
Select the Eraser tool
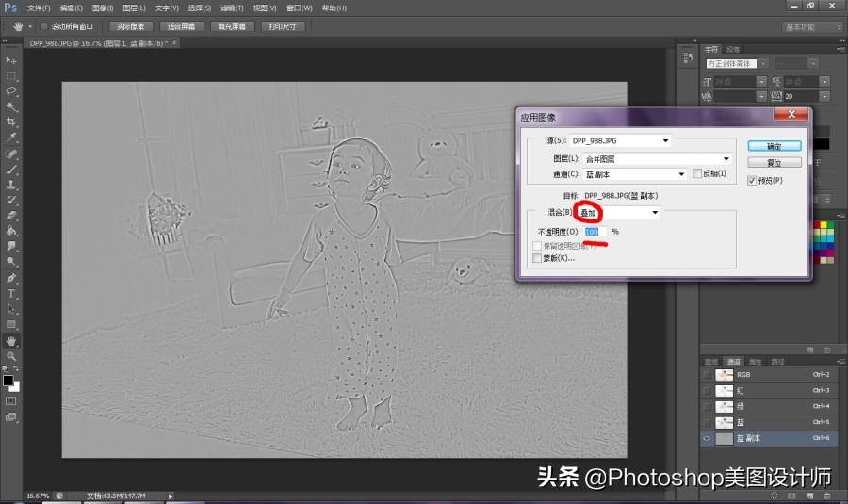click(x=11, y=215)
